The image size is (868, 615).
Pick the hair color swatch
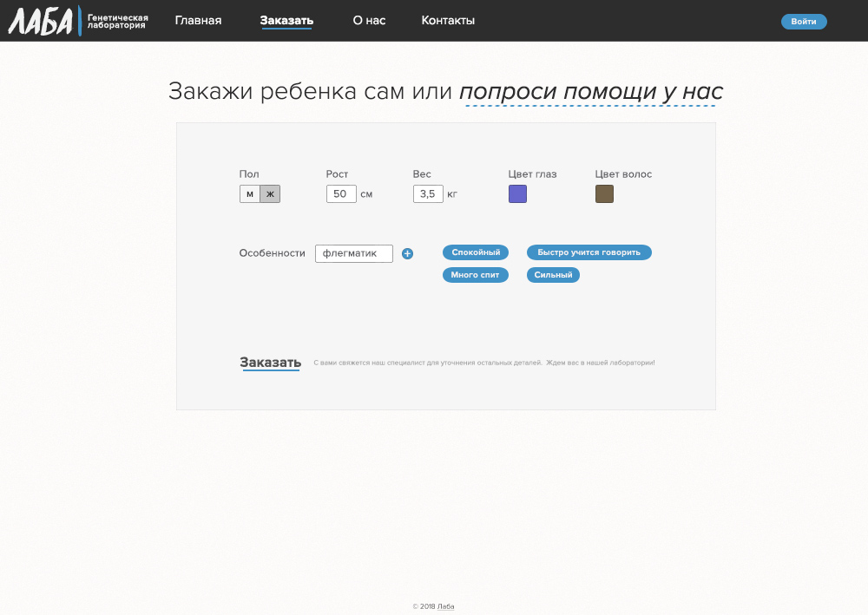pyautogui.click(x=604, y=194)
